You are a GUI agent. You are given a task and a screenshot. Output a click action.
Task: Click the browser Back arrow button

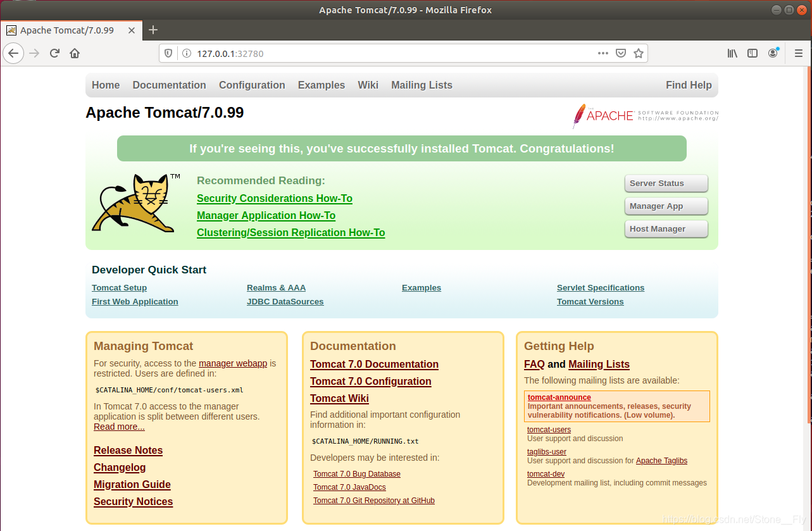tap(13, 53)
